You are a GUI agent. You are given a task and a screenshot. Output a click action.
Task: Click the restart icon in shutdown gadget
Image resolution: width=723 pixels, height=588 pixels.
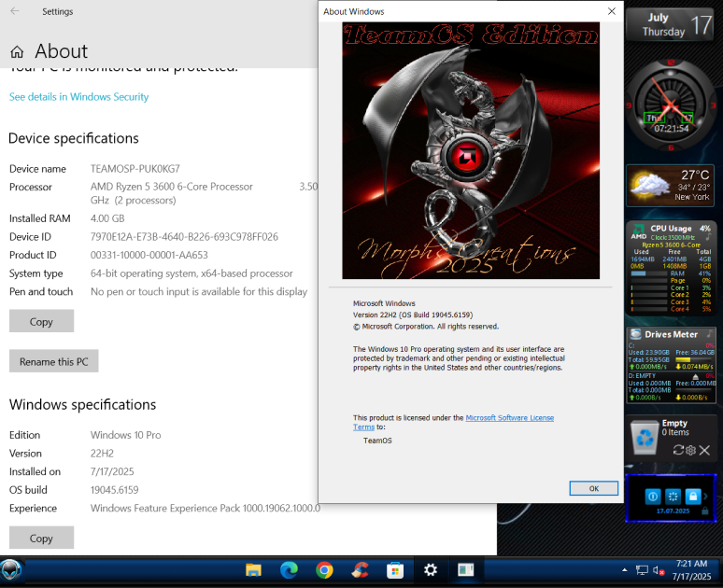tap(673, 497)
